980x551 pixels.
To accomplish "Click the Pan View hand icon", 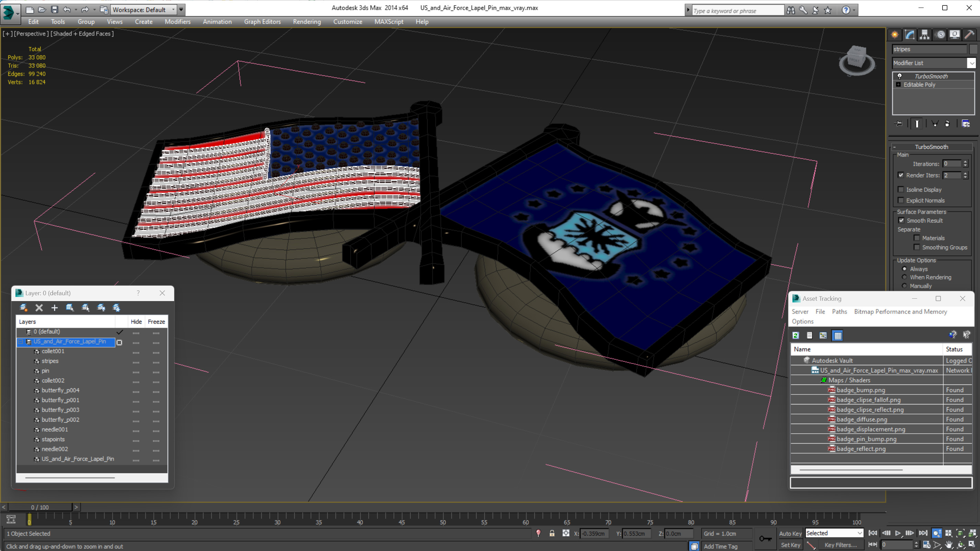I will coord(949,544).
